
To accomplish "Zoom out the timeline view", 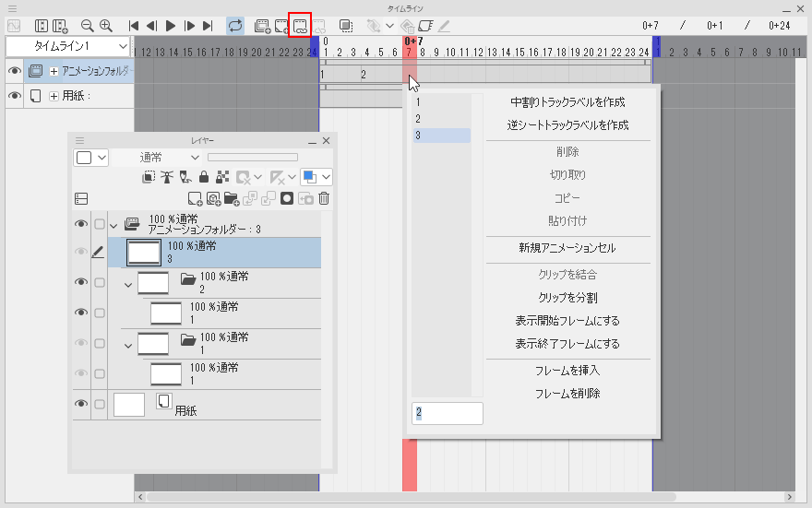I will [87, 25].
